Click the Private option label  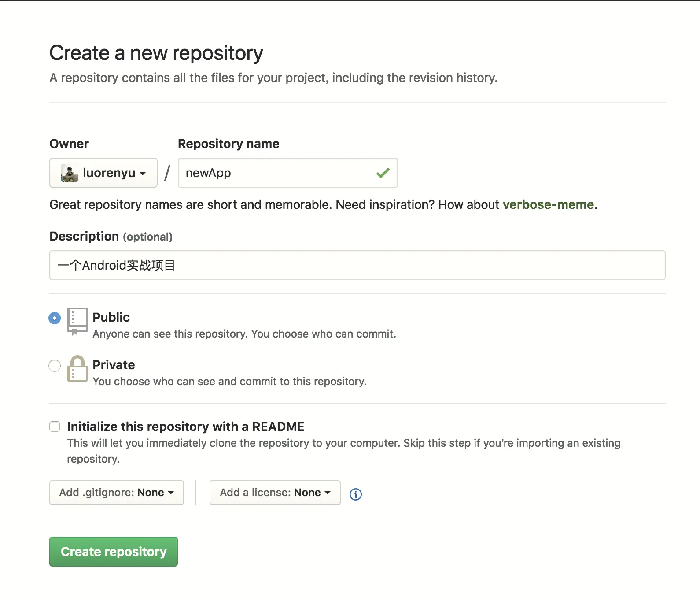114,365
